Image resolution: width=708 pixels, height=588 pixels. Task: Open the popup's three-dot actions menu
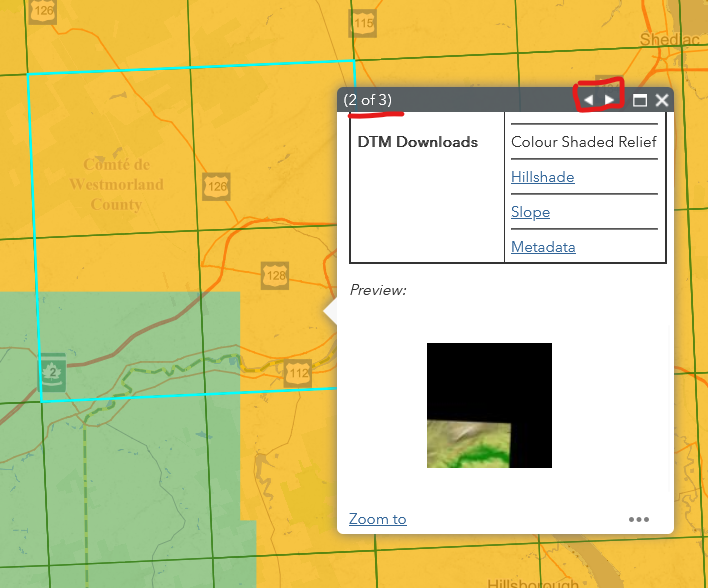639,519
